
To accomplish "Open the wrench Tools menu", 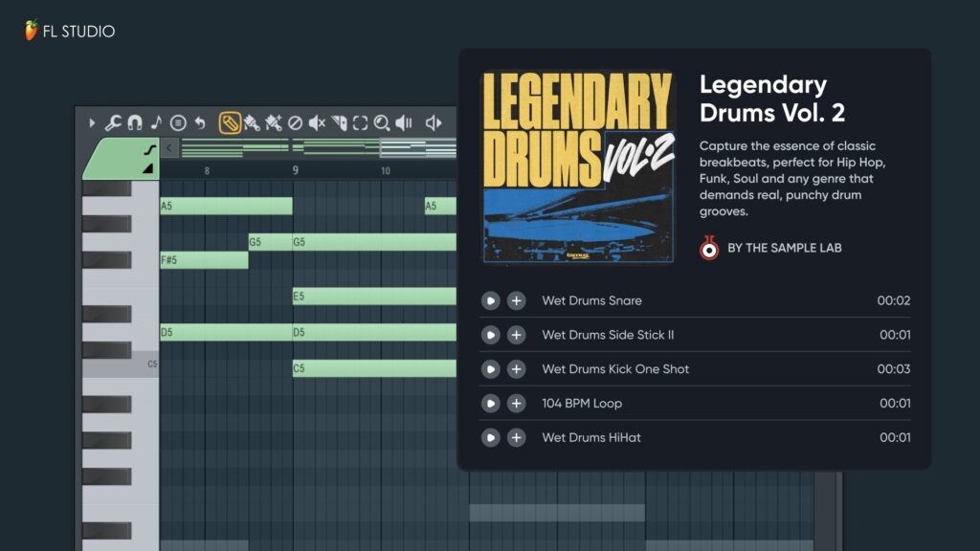I will tap(113, 123).
